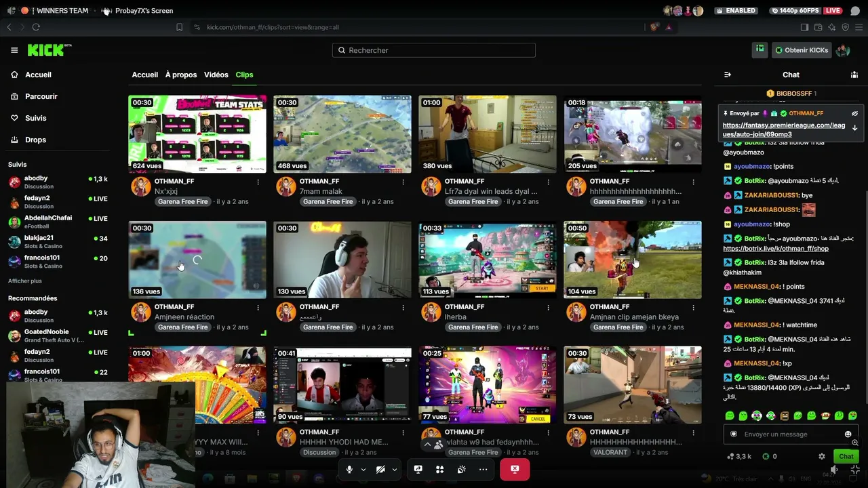Collapse the chat panel with the arrow icon
Image resolution: width=868 pixels, height=488 pixels.
[728, 75]
